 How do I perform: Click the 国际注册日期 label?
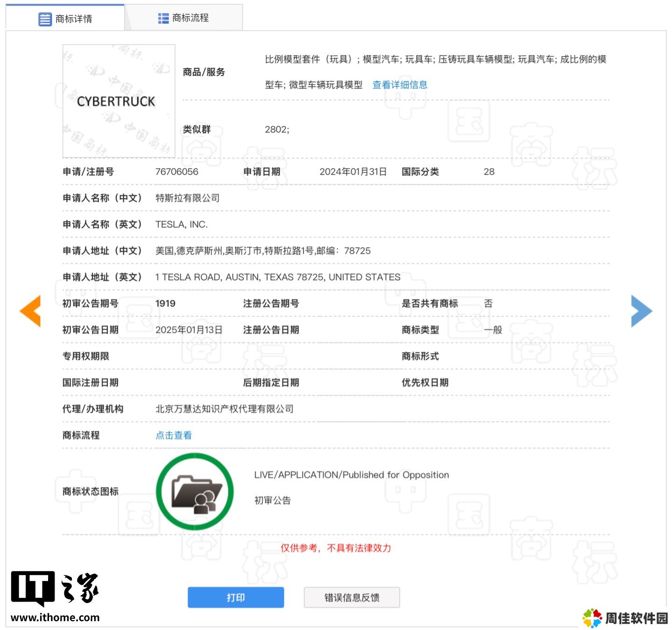point(91,382)
